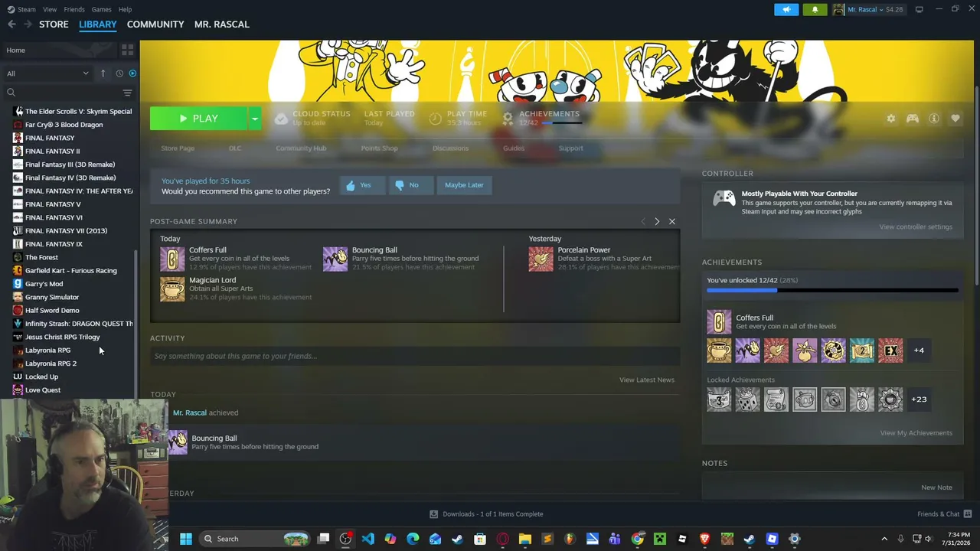Click the Windows taskbar Search box
This screenshot has width=980, height=551.
(255, 539)
